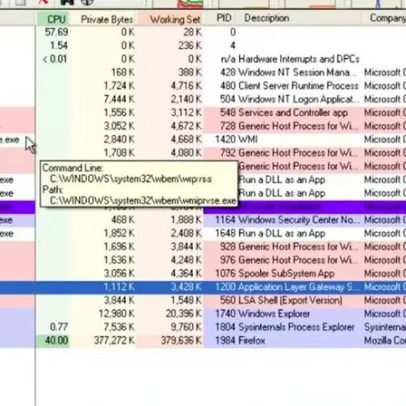The height and width of the screenshot is (406, 406).
Task: Select the Sysinternals Process Explorer row
Action: click(203, 327)
